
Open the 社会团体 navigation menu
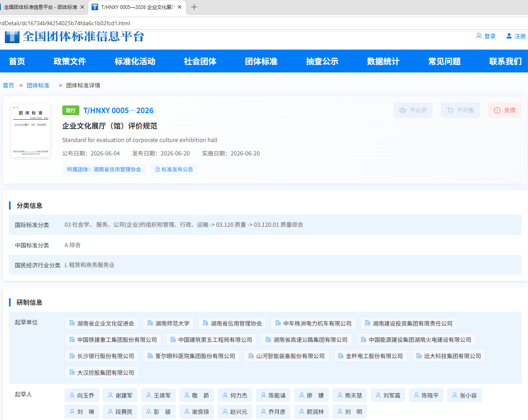point(200,61)
